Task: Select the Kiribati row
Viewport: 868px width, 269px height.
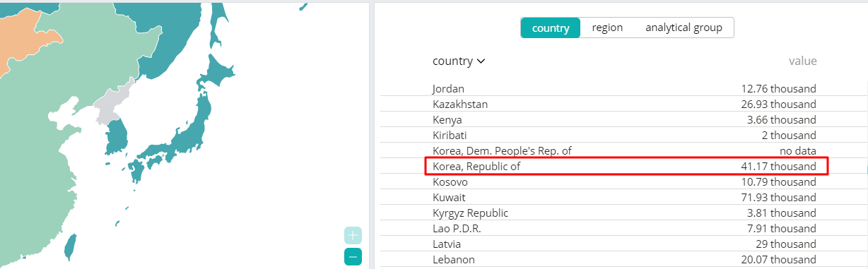Action: click(624, 135)
